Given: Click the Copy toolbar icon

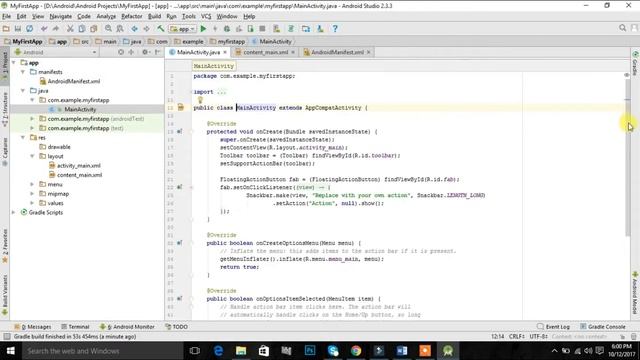Looking at the screenshot, I should coord(82,29).
